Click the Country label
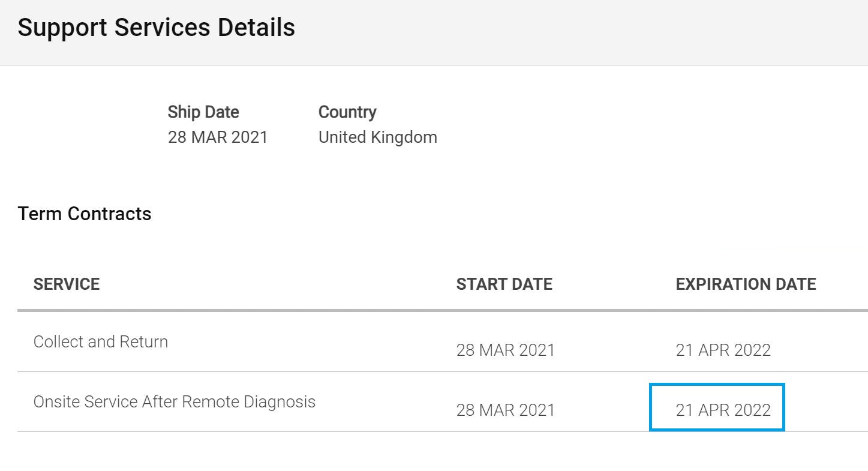 tap(347, 112)
